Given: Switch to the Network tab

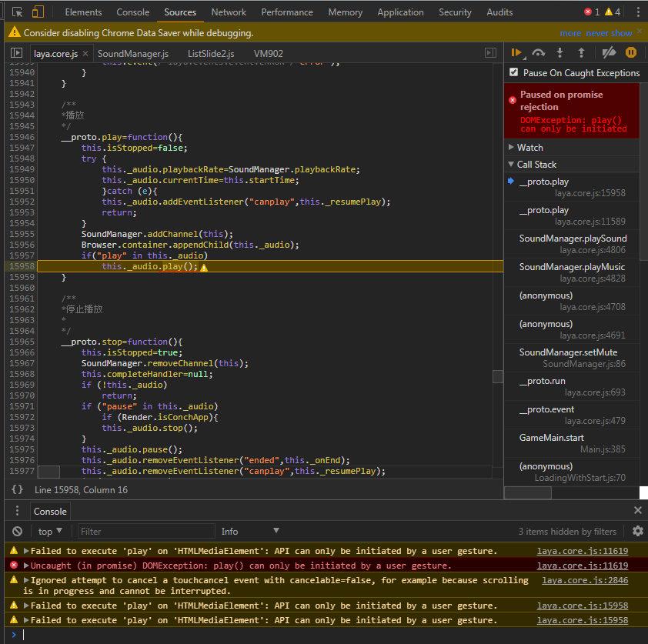Looking at the screenshot, I should coord(229,12).
